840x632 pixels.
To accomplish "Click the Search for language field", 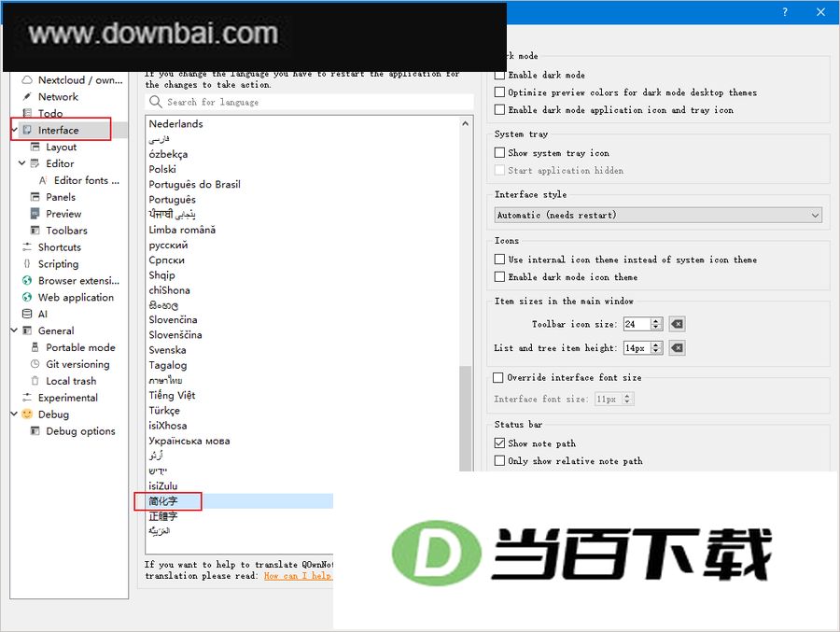I will (309, 102).
